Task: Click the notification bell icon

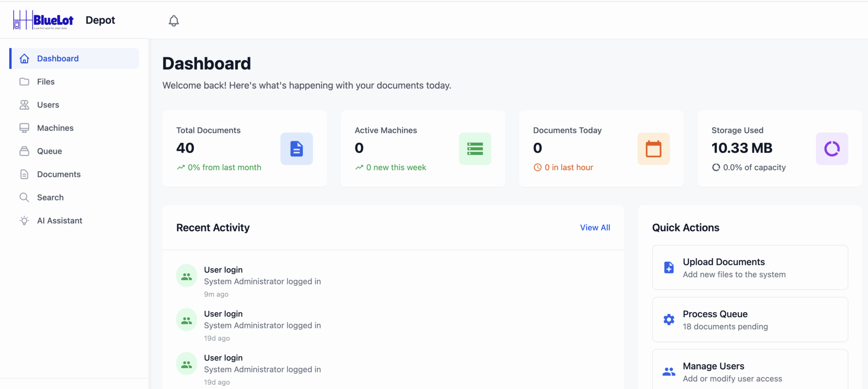Action: coord(174,21)
